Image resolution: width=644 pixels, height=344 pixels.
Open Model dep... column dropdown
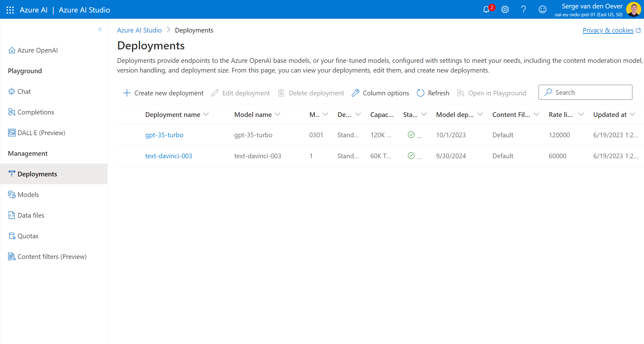click(x=480, y=114)
